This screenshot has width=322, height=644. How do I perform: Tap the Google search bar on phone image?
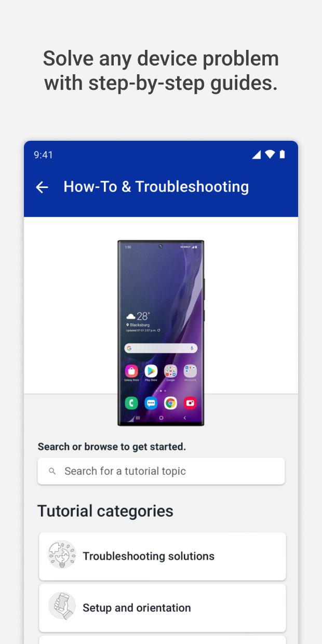click(160, 348)
